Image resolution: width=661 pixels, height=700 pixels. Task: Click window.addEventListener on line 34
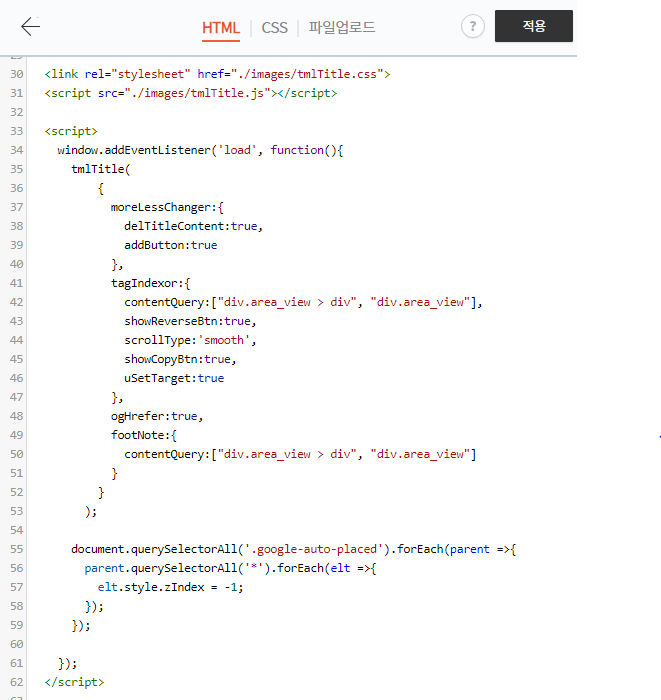pos(134,150)
